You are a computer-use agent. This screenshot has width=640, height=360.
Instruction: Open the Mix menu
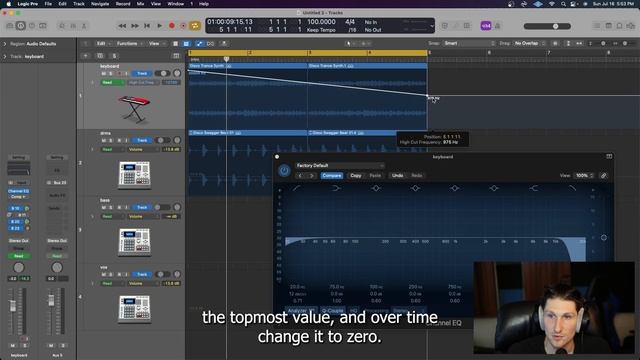[140, 4]
